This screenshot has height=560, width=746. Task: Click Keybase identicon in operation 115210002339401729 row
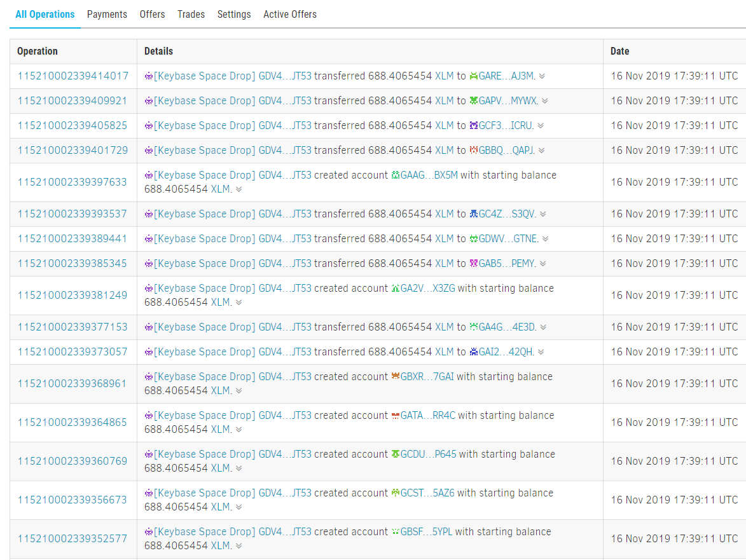point(148,150)
